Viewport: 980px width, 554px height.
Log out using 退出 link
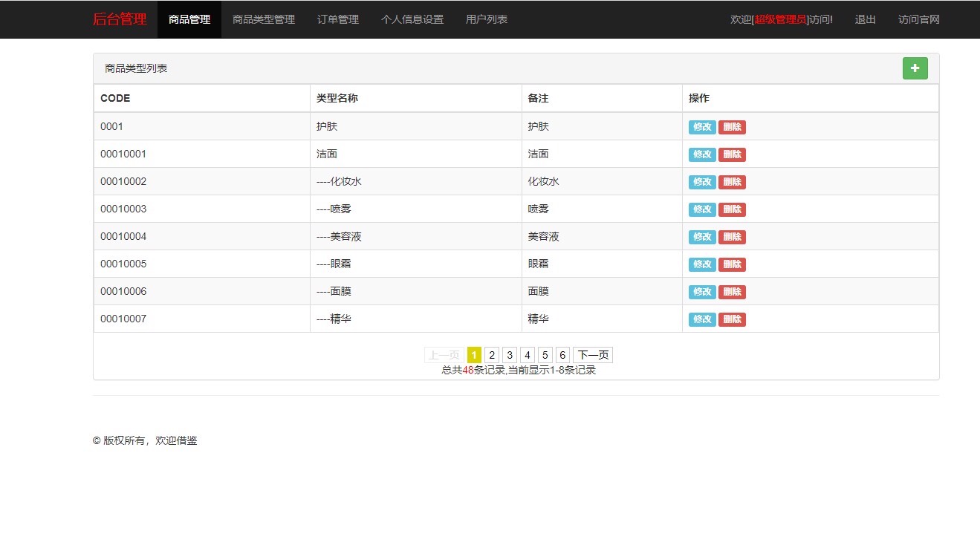coord(865,19)
